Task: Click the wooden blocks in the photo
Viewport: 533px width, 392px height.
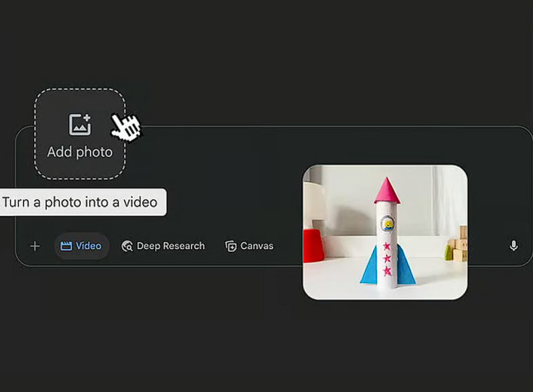Action: pos(458,246)
